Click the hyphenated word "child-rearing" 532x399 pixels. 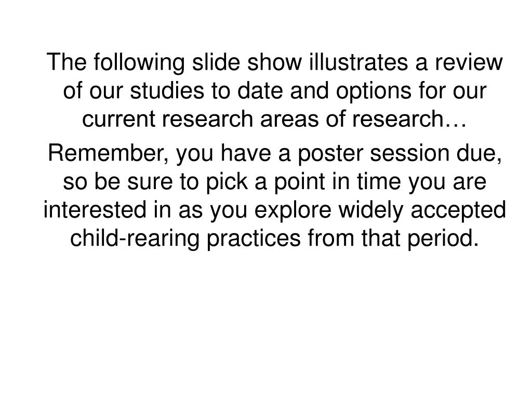pyautogui.click(x=135, y=238)
